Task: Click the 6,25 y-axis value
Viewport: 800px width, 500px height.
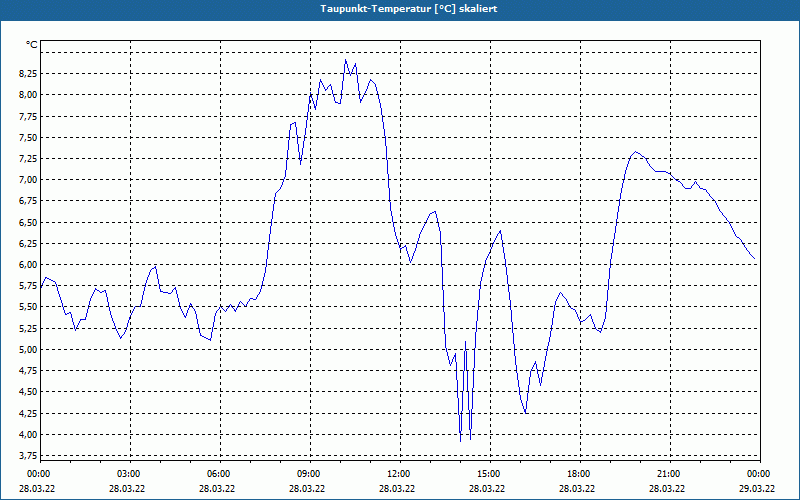Action: tap(28, 243)
